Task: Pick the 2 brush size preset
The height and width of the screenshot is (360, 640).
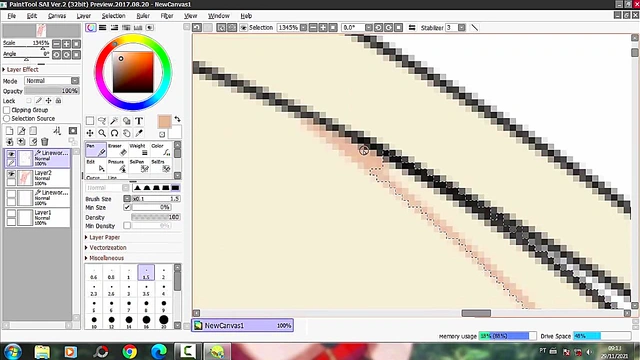Action: pos(163,273)
